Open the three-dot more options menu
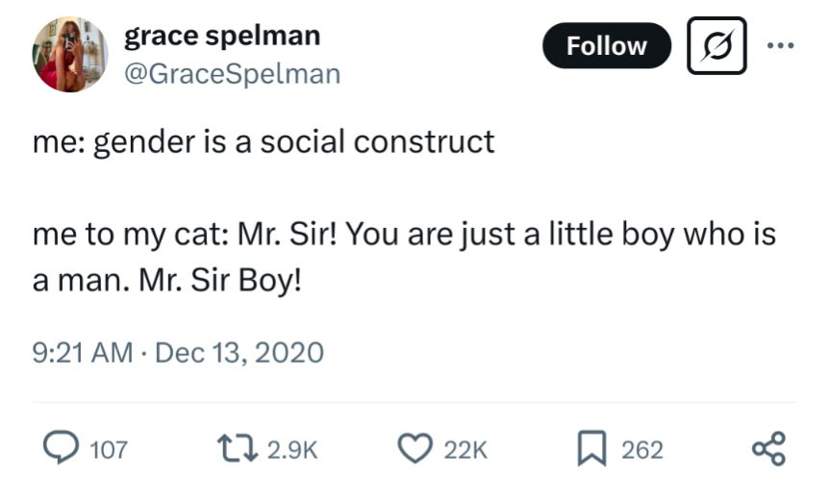 [781, 45]
